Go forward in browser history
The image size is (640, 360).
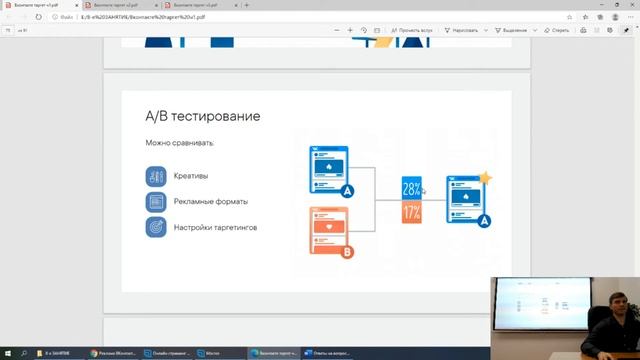tap(24, 17)
